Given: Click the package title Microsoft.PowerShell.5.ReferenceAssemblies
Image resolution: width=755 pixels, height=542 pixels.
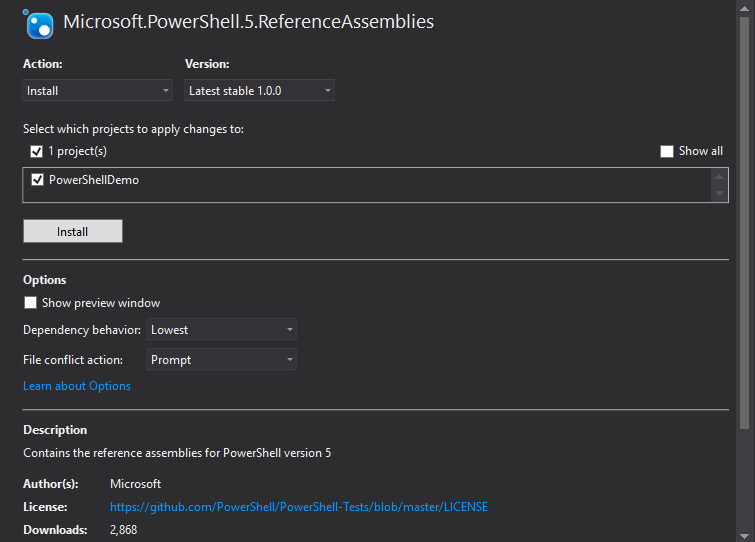Looking at the screenshot, I should [248, 22].
